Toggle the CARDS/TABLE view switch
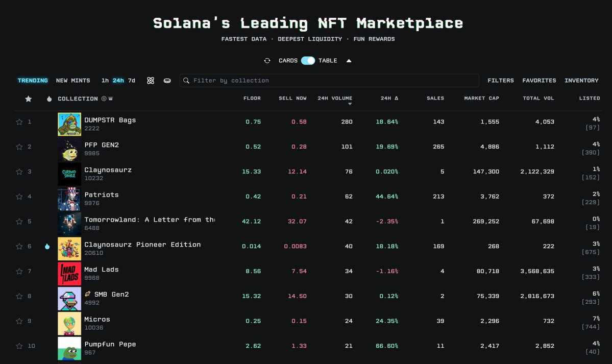612x364 pixels. (308, 61)
